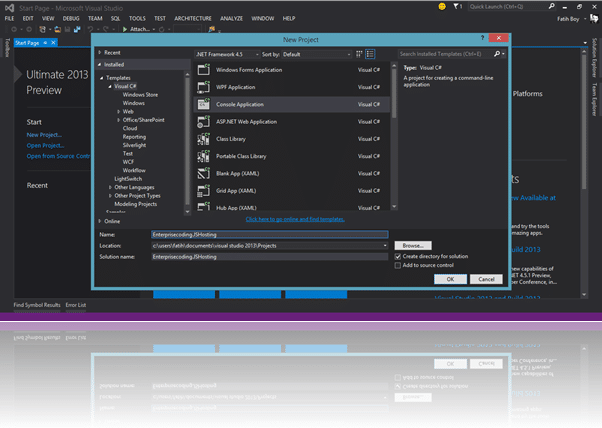This screenshot has width=602, height=428.
Task: Select the Grid App (XAML) icon
Action: point(203,191)
